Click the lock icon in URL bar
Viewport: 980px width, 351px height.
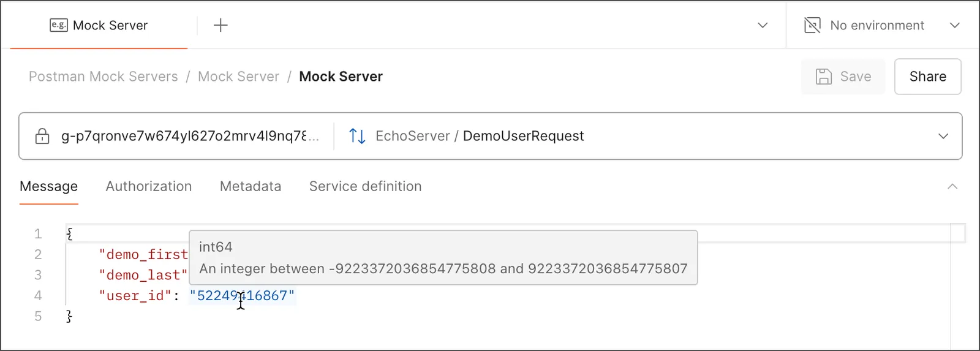[42, 136]
